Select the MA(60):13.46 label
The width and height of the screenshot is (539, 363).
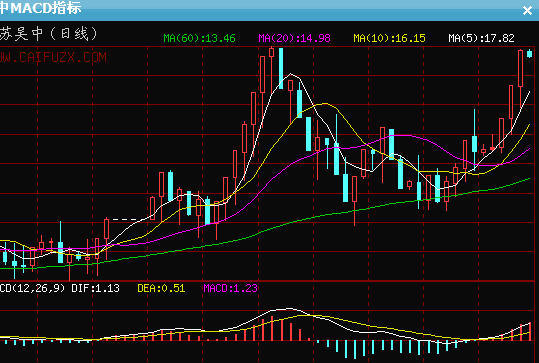tap(199, 38)
